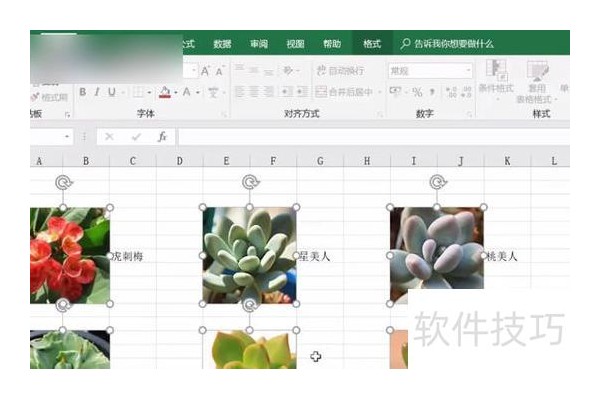600x400 pixels.
Task: Click the cell text 桃美人
Action: (x=502, y=256)
